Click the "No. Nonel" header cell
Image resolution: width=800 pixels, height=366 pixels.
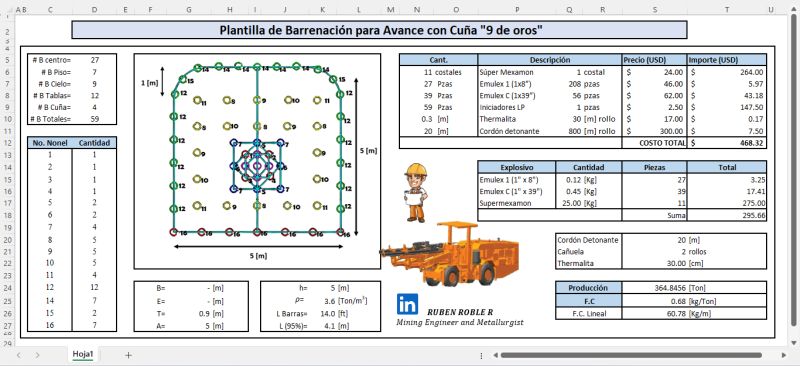(x=50, y=143)
